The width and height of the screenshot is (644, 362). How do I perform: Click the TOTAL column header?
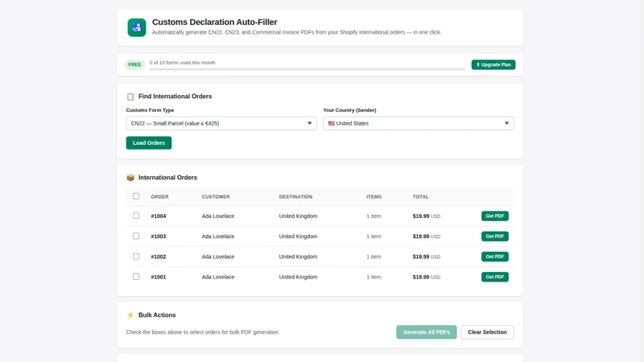(x=420, y=197)
